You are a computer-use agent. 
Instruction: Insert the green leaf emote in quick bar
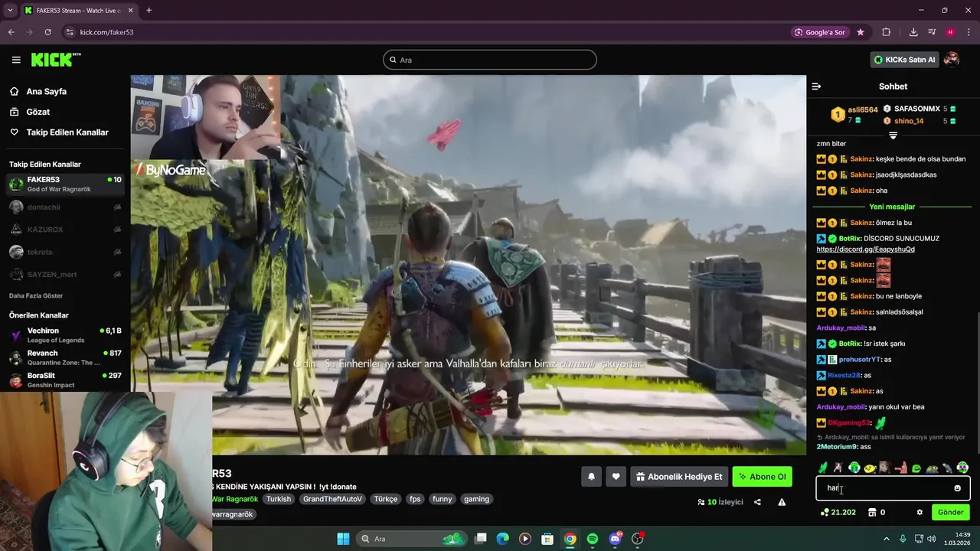point(823,468)
